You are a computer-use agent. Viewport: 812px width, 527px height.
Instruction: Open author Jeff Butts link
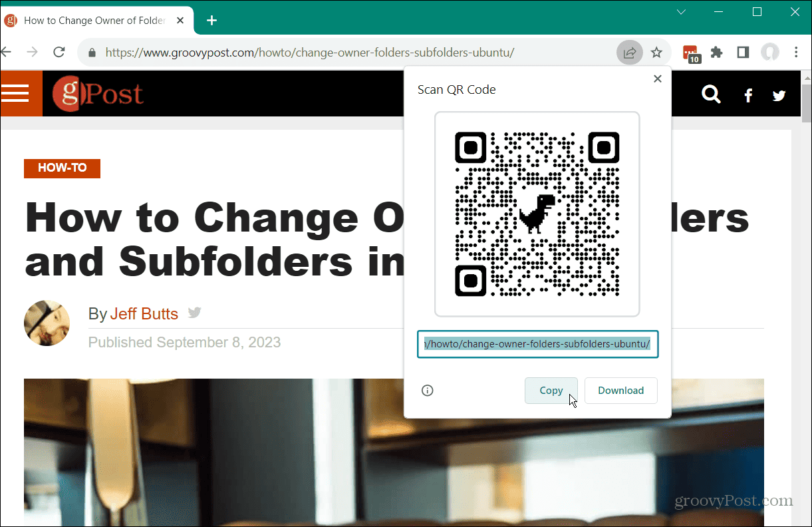point(144,314)
